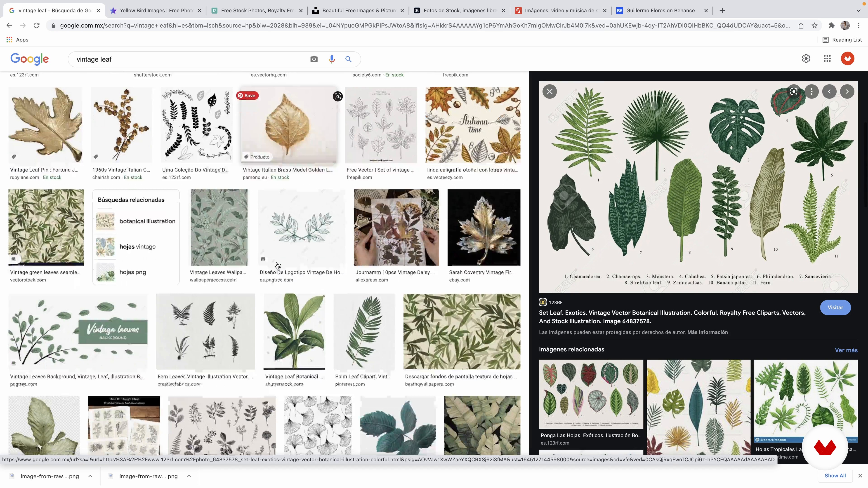Open Google Lens icon in preview panel
This screenshot has width=868, height=488.
(794, 91)
